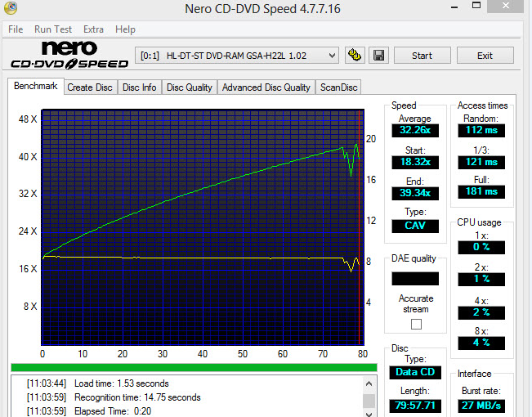Open the Help menu
The height and width of the screenshot is (417, 532).
[x=125, y=29]
